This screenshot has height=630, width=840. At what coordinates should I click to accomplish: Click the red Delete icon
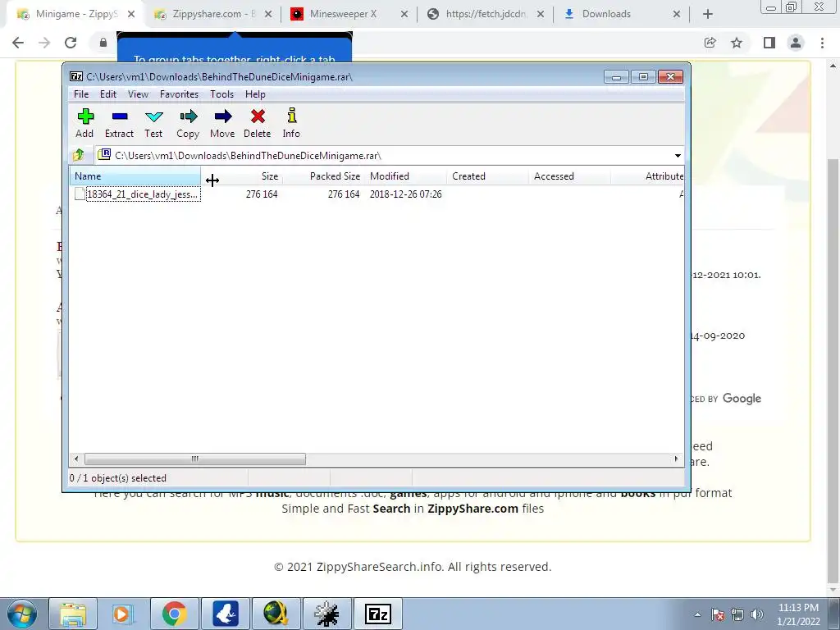click(257, 123)
